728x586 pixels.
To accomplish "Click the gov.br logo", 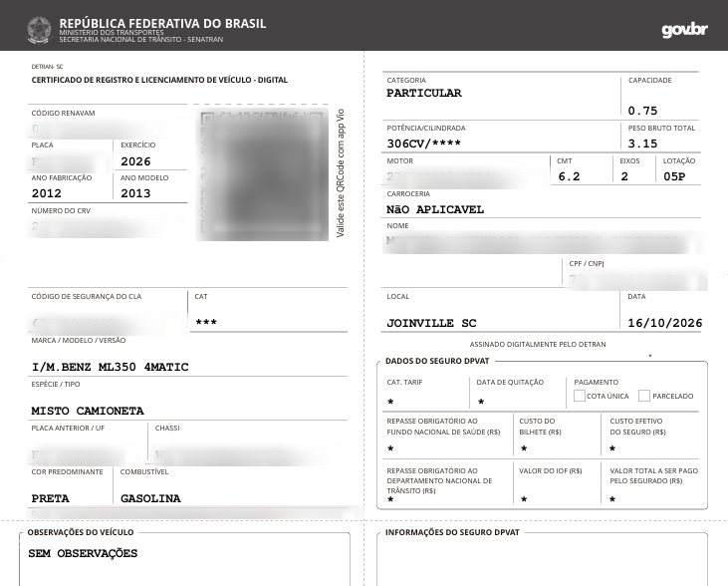I will pyautogui.click(x=684, y=30).
